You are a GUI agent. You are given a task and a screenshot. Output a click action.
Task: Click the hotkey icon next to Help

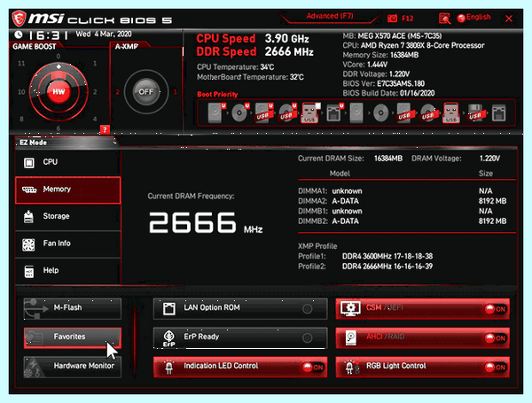pos(29,272)
